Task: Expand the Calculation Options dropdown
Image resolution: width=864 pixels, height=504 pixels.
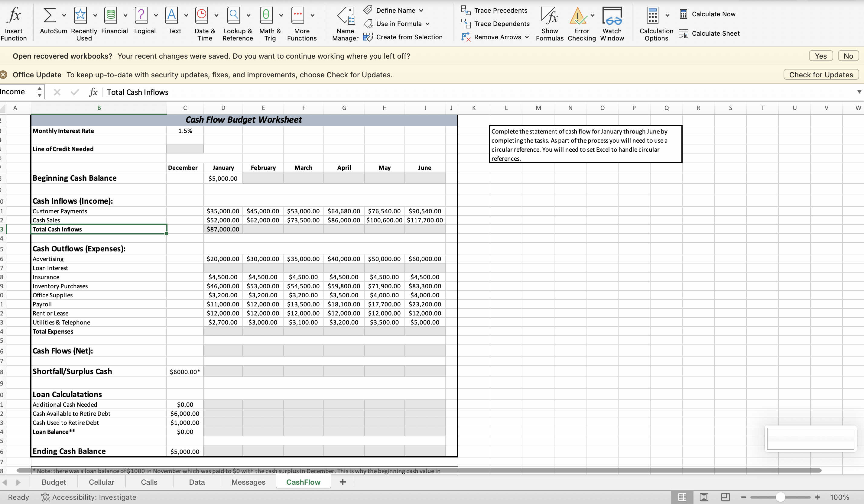Action: click(x=667, y=15)
